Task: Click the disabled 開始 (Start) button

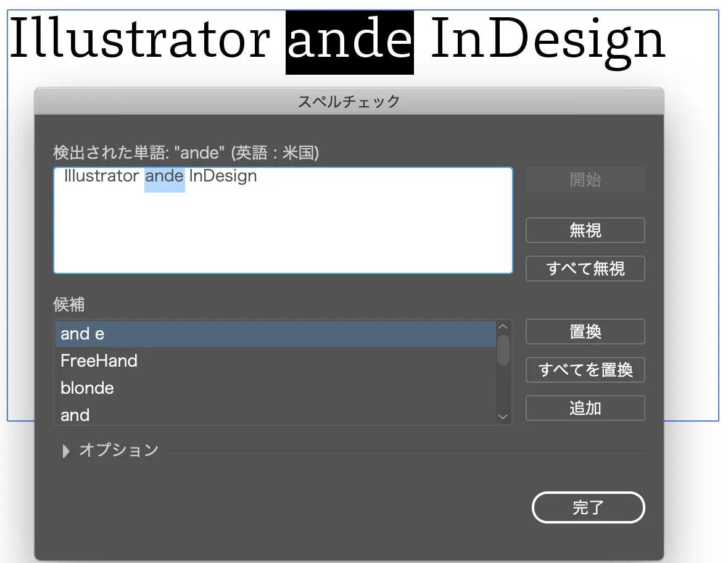Action: (x=585, y=180)
